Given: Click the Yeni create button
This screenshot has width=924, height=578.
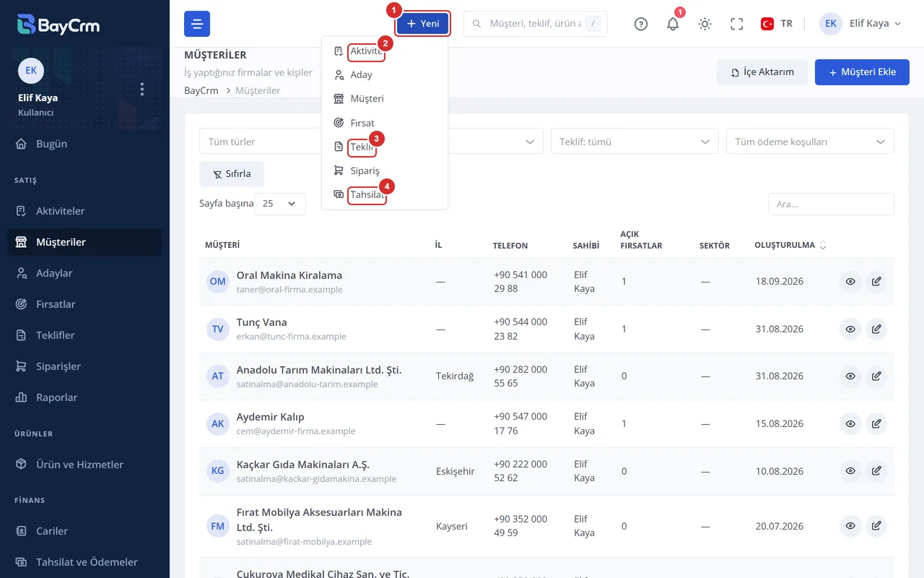Looking at the screenshot, I should [x=423, y=24].
